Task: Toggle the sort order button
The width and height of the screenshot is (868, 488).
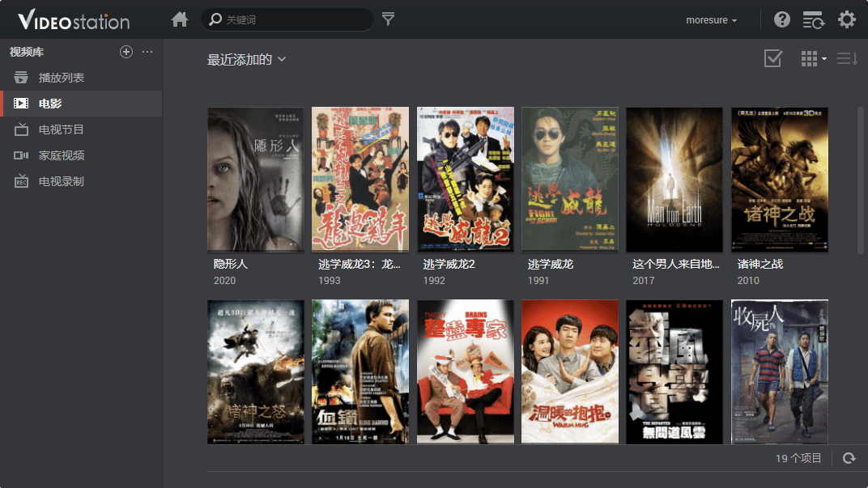Action: [x=847, y=58]
